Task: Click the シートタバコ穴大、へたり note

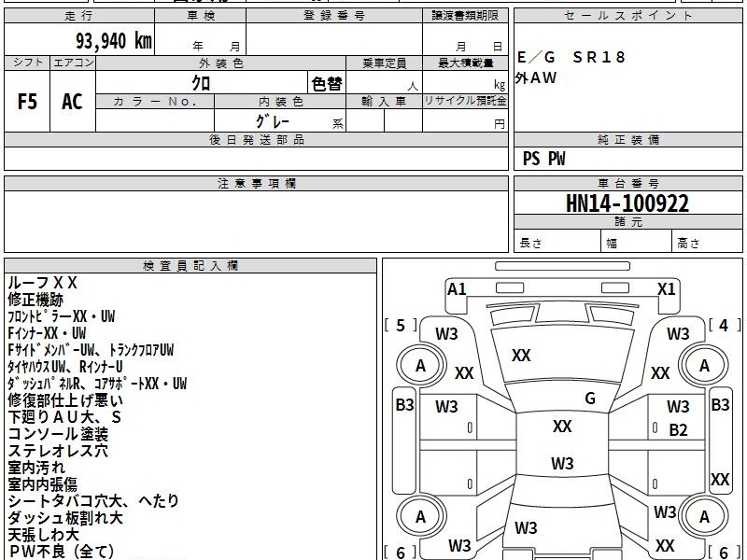Action: (93, 501)
